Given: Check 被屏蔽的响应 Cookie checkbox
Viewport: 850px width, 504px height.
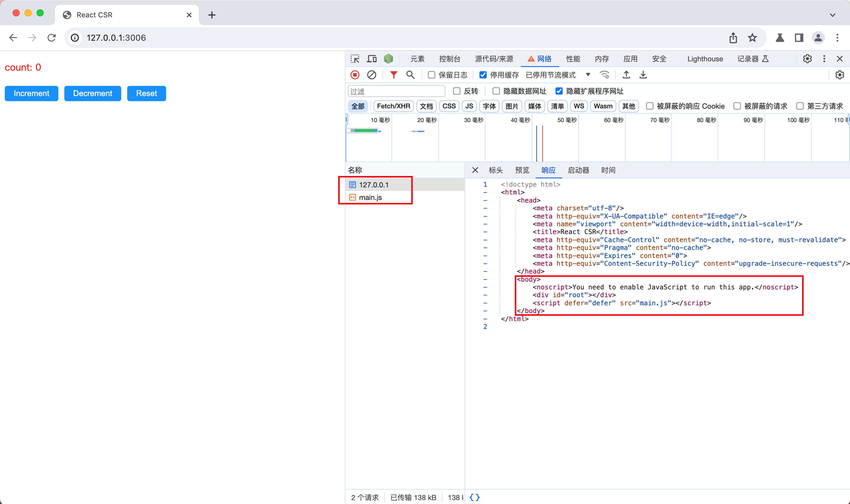Looking at the screenshot, I should [650, 106].
